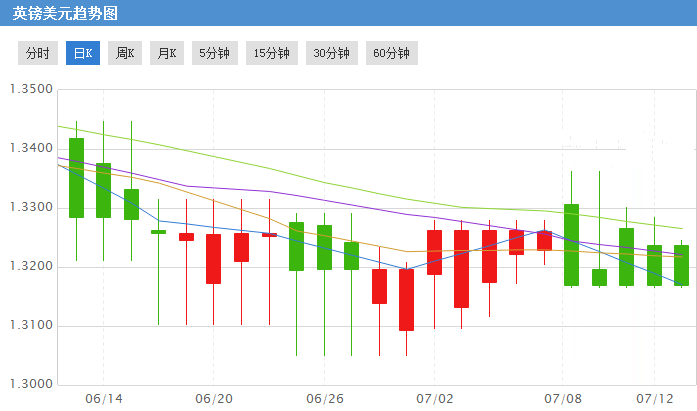Click the first green candlestick at far left

pos(76,177)
